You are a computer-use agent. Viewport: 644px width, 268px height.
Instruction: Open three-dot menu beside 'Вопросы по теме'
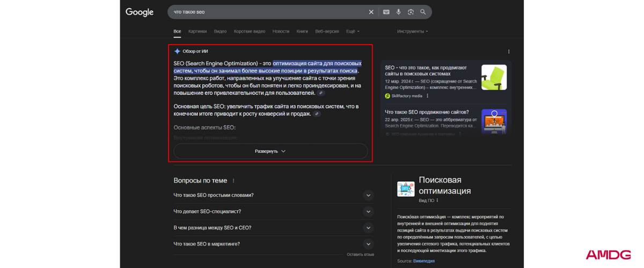point(233,181)
